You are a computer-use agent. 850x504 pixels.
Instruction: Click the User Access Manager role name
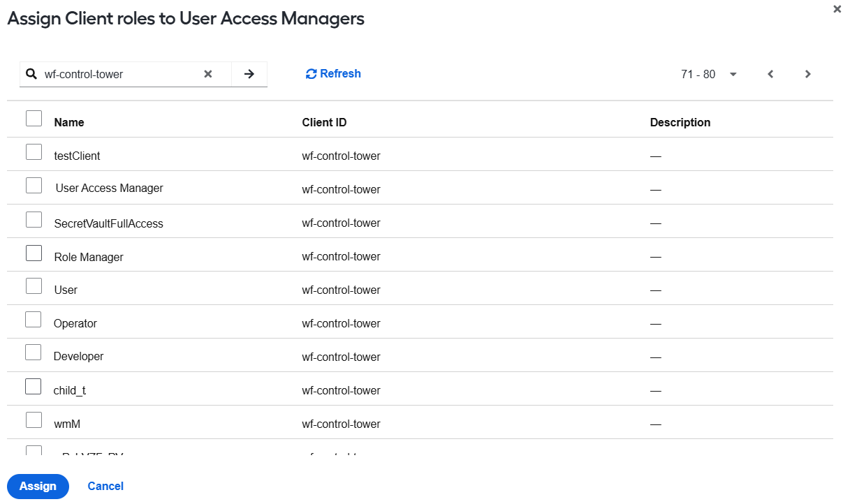tap(109, 188)
